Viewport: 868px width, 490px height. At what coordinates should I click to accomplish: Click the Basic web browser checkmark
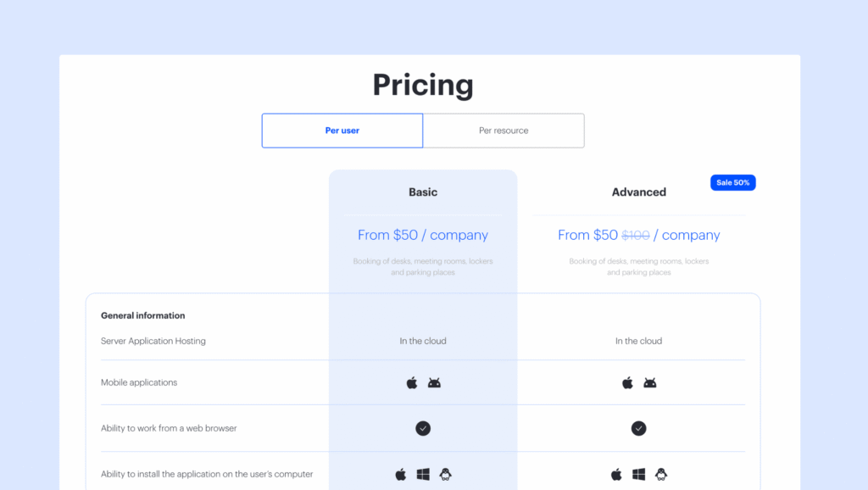click(423, 428)
